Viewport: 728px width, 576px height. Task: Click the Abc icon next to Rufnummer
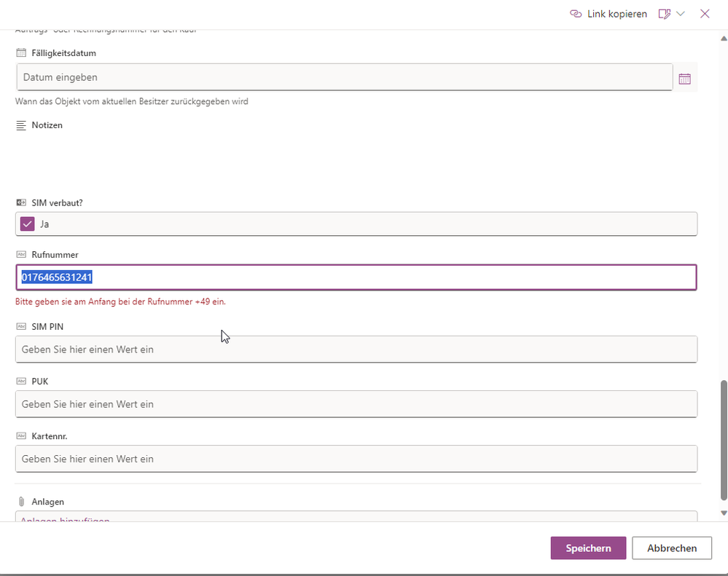point(20,254)
